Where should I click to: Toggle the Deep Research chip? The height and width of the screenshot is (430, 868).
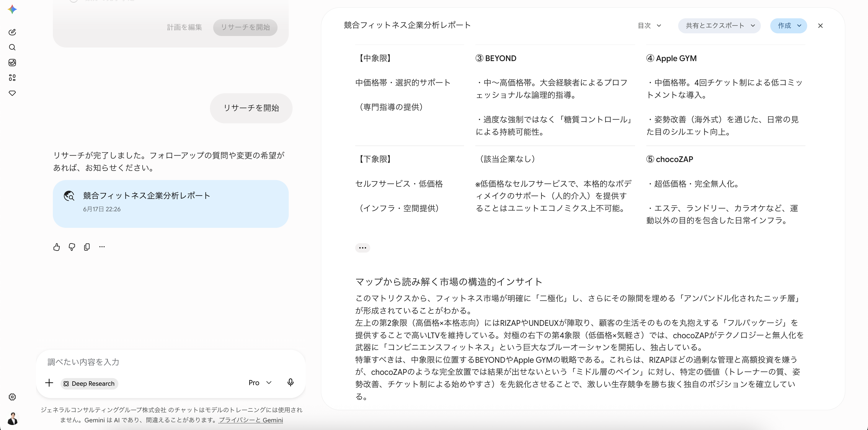coord(89,384)
